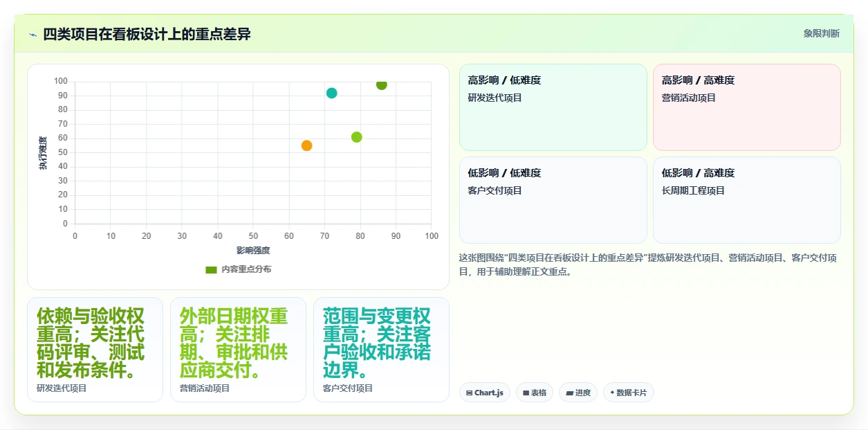The image size is (868, 430).
Task: Click the icon inside the 表格 tag
Action: tap(526, 393)
